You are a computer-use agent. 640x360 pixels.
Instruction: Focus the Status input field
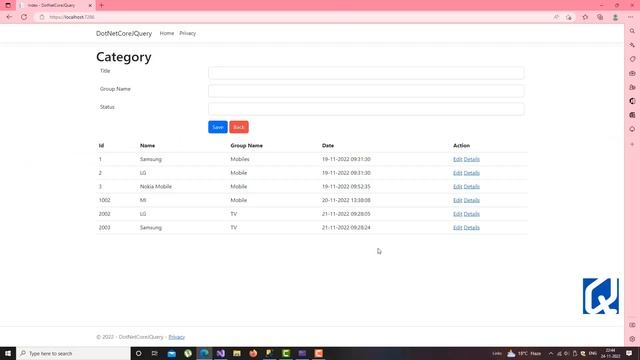point(366,109)
